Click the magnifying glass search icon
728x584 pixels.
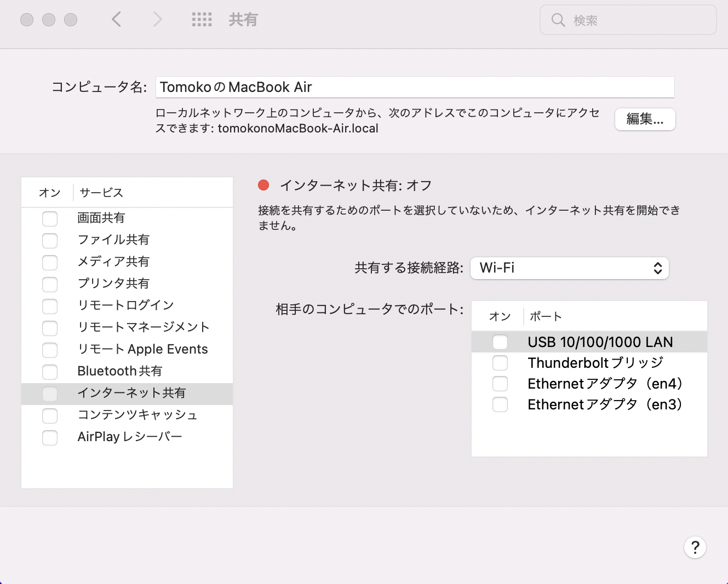tap(558, 20)
